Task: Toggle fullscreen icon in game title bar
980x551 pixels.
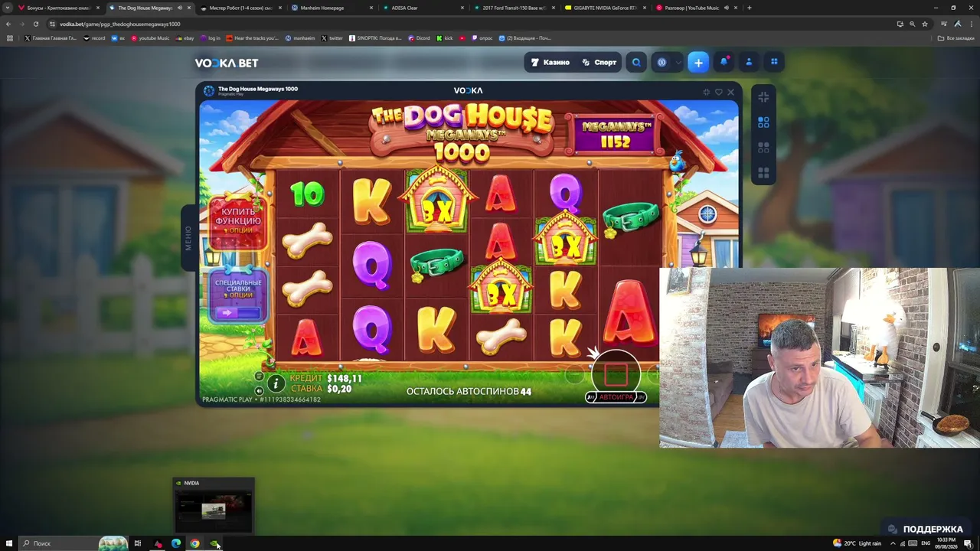Action: 707,92
